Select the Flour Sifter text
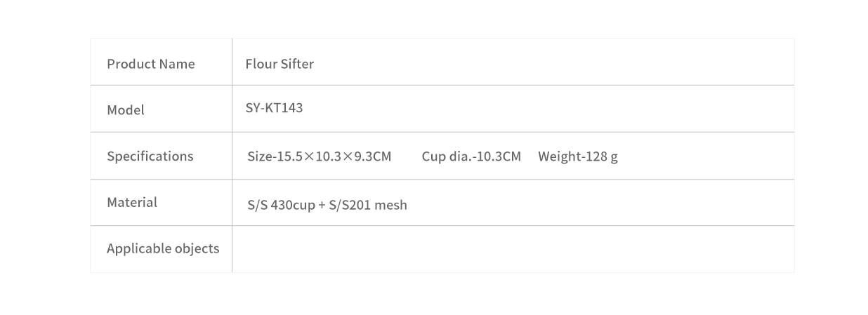 pos(280,64)
